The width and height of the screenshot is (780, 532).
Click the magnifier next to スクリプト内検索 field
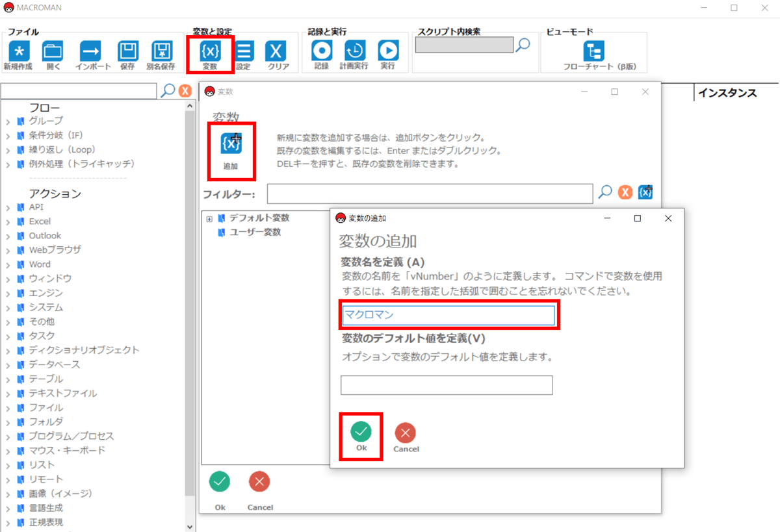coord(523,45)
